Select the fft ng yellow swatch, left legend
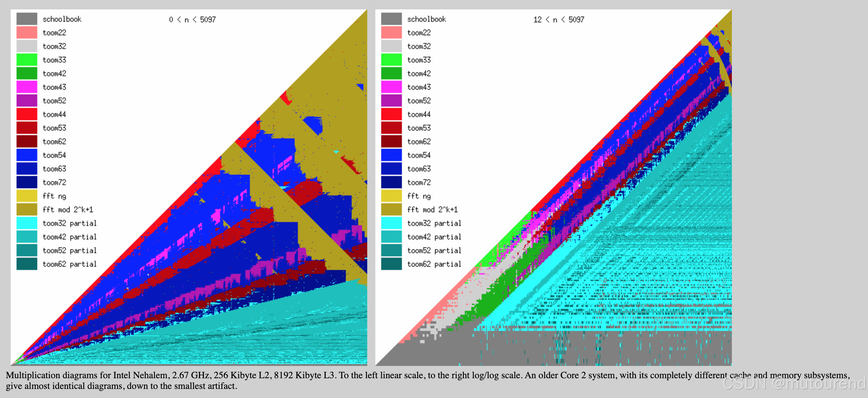The image size is (868, 398). coord(27,196)
